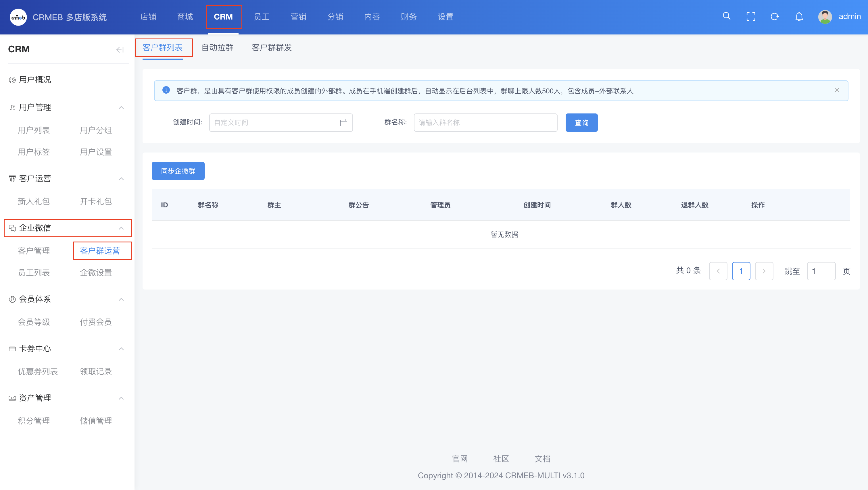Collapse the 会员体系 section chevron
Image resolution: width=868 pixels, height=490 pixels.
pos(121,299)
